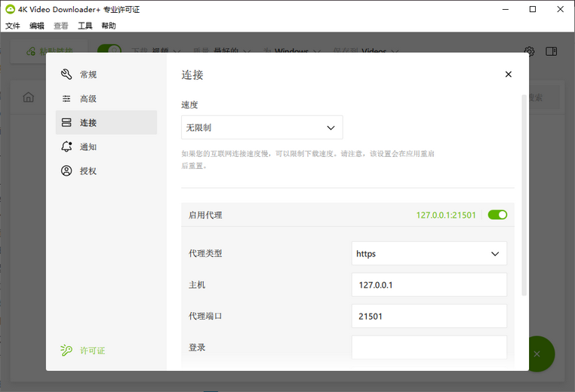Expand the 代理类型 https dropdown
The image size is (575, 392).
point(429,254)
